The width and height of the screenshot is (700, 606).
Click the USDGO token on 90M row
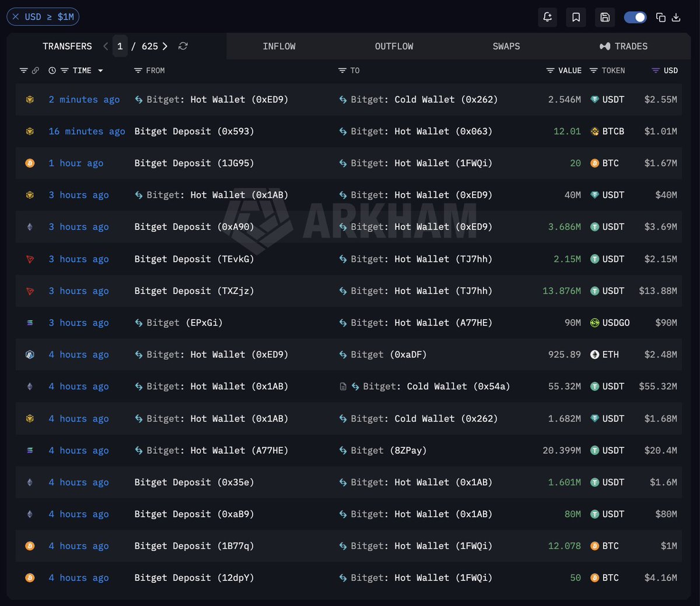click(610, 323)
